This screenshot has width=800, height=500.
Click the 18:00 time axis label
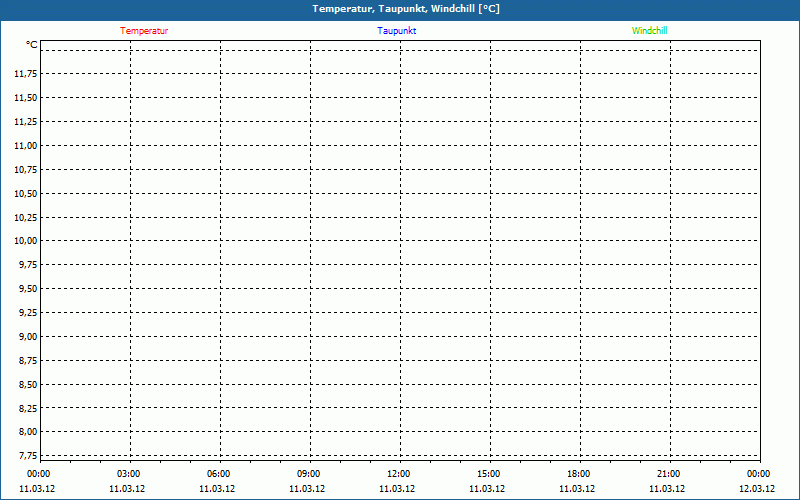(579, 474)
